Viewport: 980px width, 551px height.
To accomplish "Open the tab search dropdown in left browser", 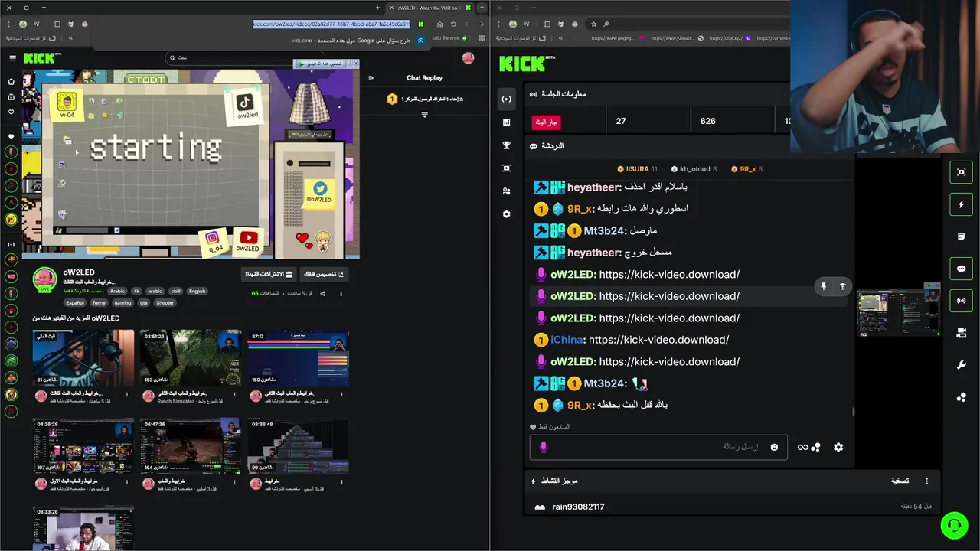I will pos(482,8).
